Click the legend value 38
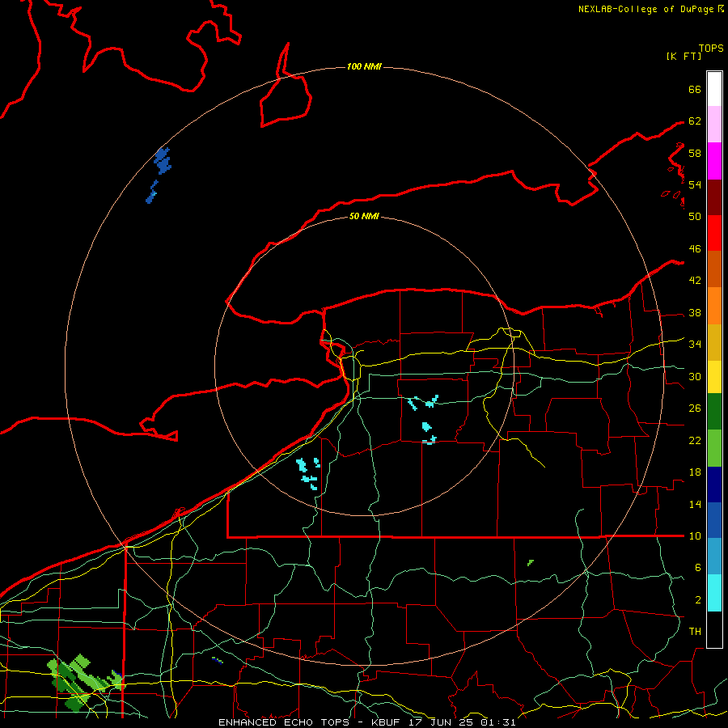 695,313
